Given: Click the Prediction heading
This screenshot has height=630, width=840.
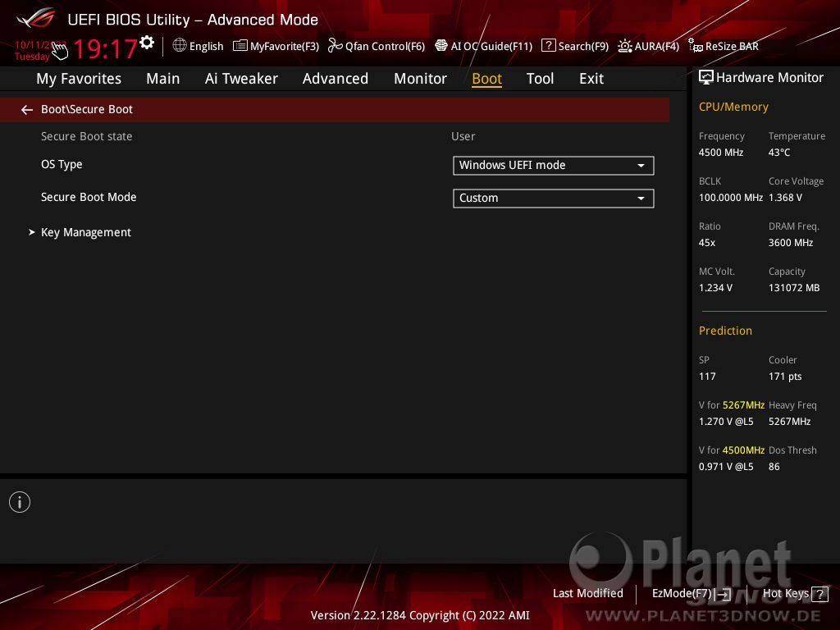Looking at the screenshot, I should 725,331.
